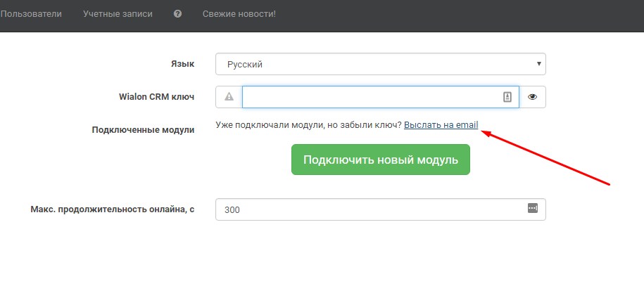
Task: Follow the Выслать на email link
Action: point(441,125)
